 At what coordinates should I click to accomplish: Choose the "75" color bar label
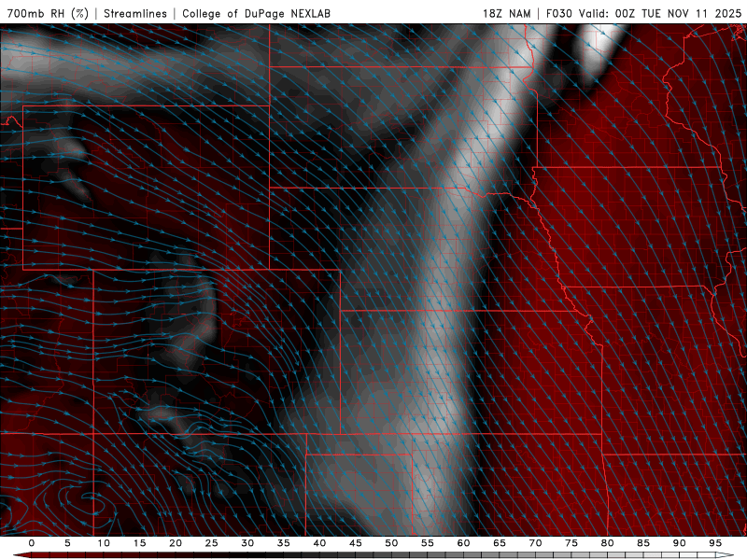571,543
